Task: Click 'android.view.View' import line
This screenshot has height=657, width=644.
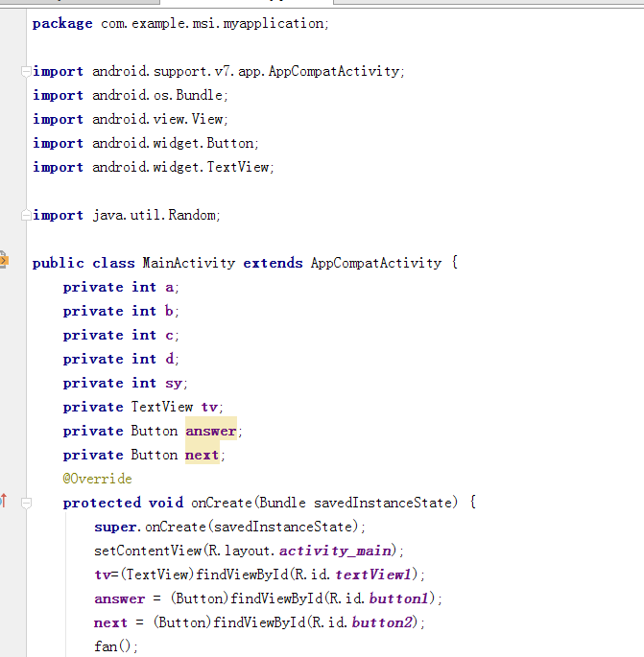Action: 157,119
